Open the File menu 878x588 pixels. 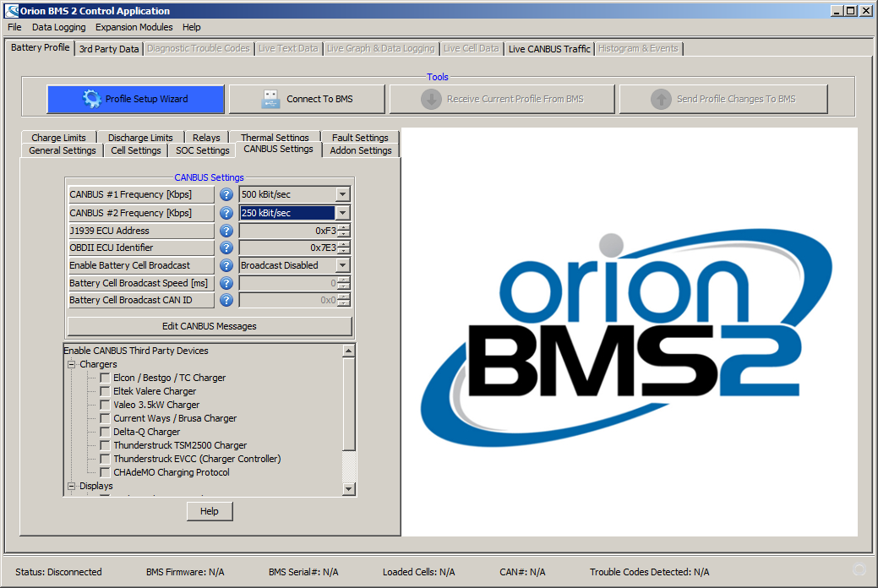(x=14, y=27)
